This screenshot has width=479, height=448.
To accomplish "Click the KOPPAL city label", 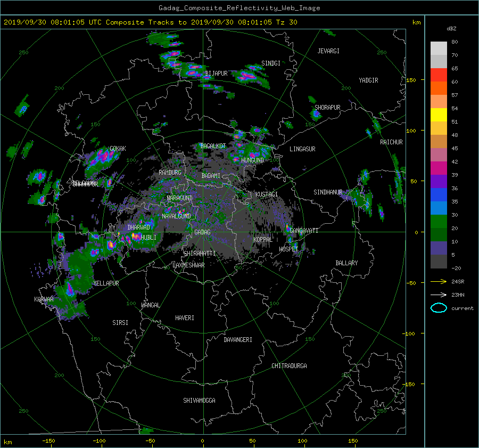I will point(263,240).
